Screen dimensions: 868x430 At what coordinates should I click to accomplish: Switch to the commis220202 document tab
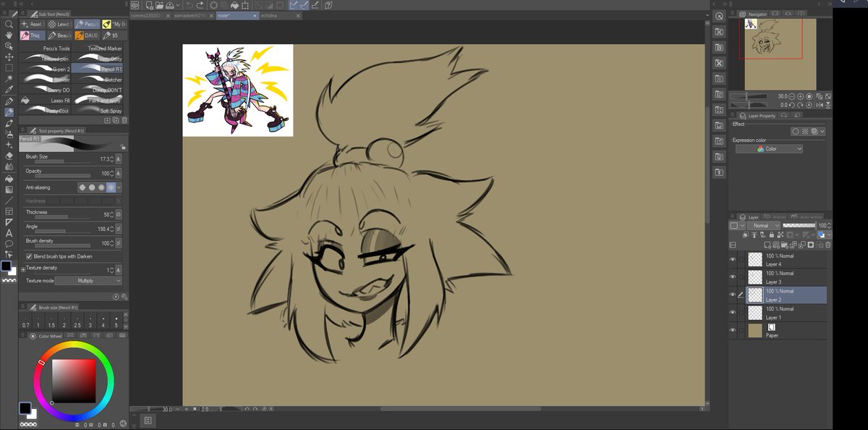pos(150,14)
